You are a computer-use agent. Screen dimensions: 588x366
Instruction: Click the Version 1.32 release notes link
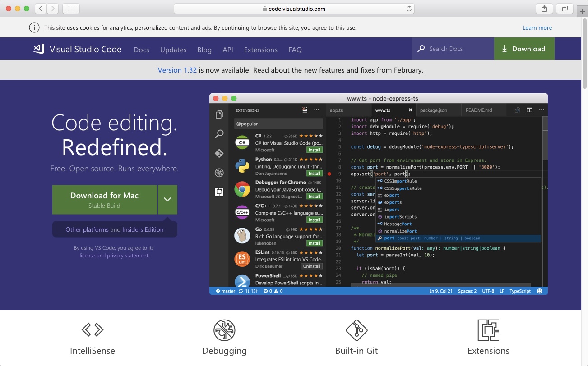tap(177, 70)
